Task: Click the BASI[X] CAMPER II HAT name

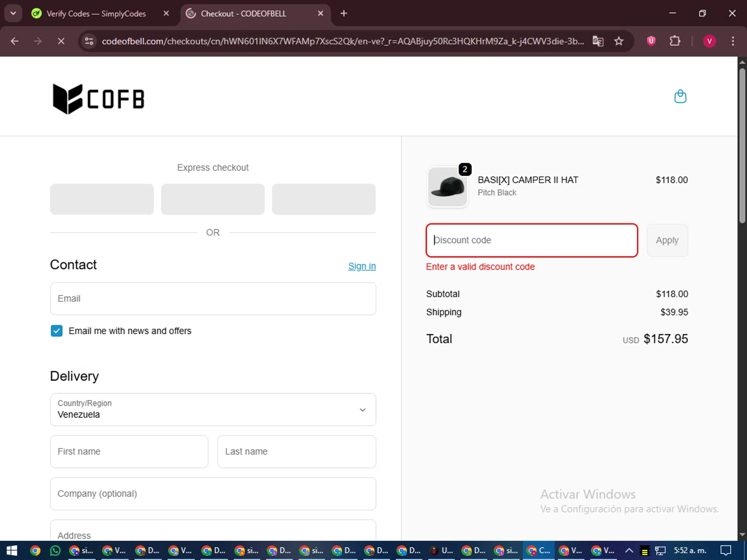Action: (x=528, y=180)
